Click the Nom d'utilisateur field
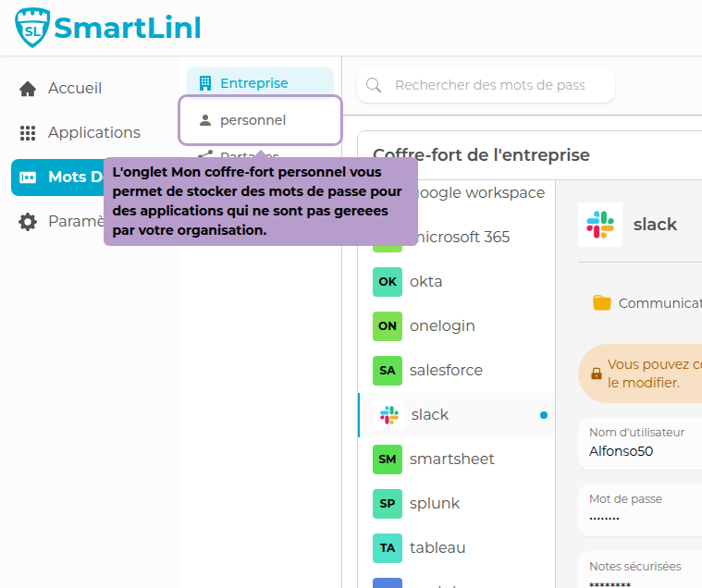This screenshot has width=702, height=588. pyautogui.click(x=642, y=443)
